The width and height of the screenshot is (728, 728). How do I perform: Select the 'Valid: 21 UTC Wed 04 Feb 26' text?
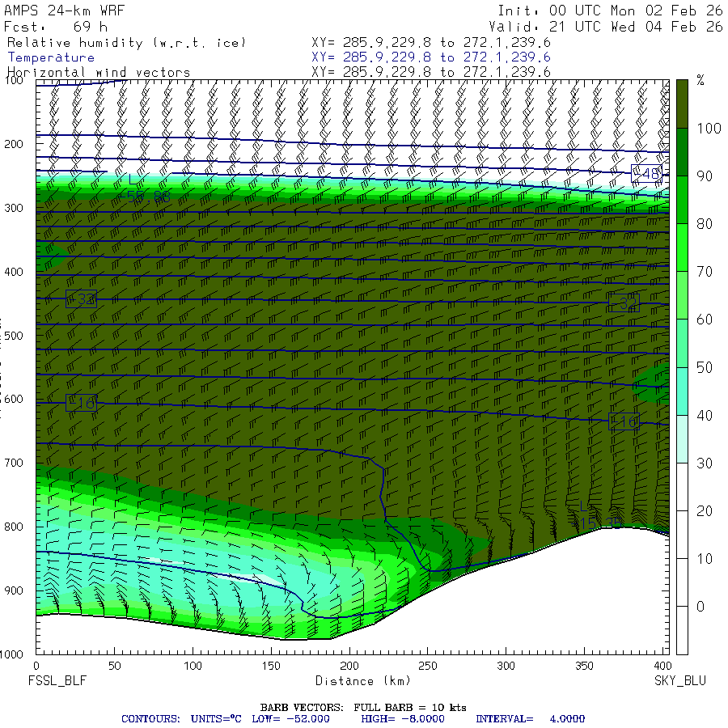606,27
